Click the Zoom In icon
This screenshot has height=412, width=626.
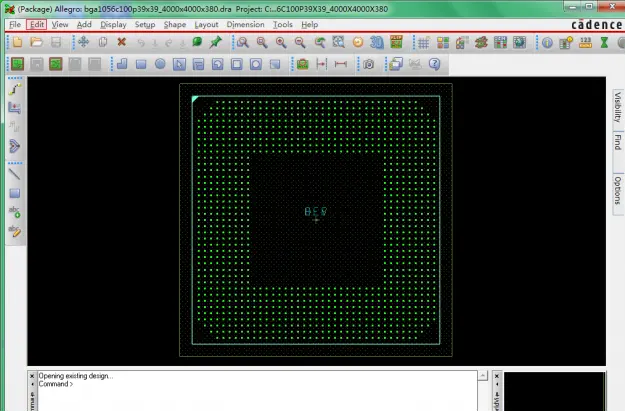281,42
